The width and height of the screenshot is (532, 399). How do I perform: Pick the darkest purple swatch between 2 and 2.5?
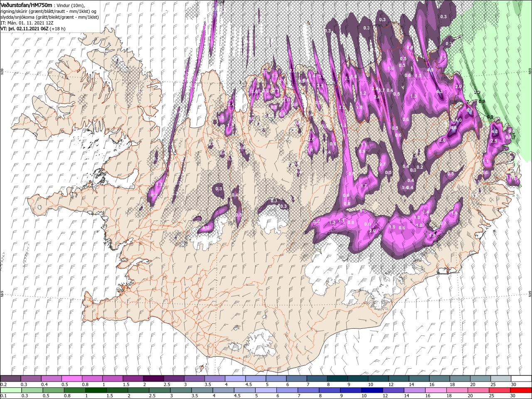(x=153, y=379)
